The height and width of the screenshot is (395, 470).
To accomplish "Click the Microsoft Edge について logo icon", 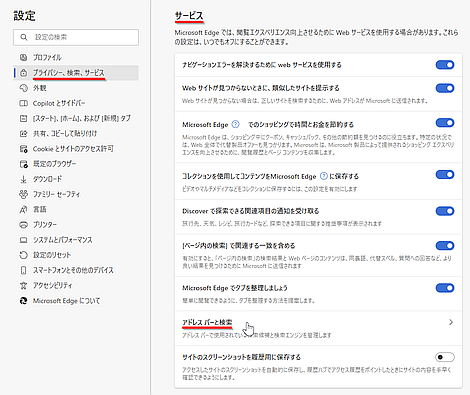I will pos(23,301).
